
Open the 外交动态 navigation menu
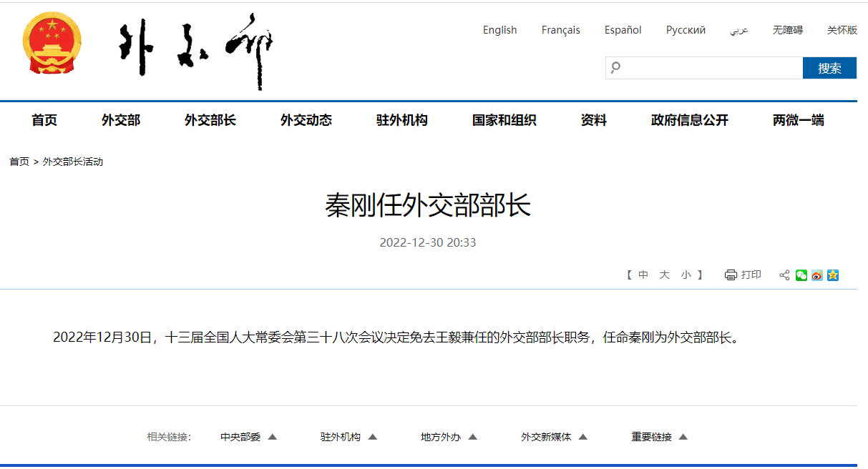[x=306, y=120]
